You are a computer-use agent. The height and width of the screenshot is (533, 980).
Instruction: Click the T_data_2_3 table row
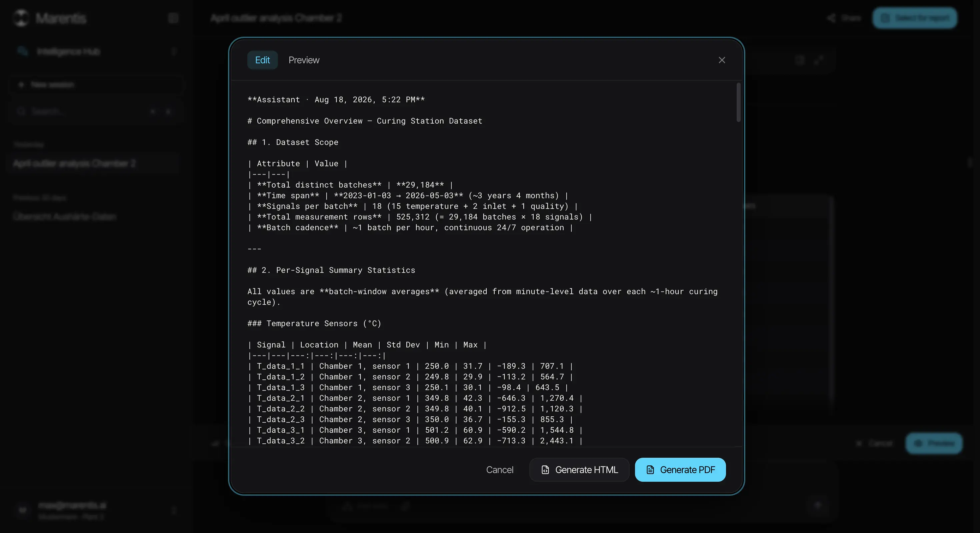(x=410, y=419)
